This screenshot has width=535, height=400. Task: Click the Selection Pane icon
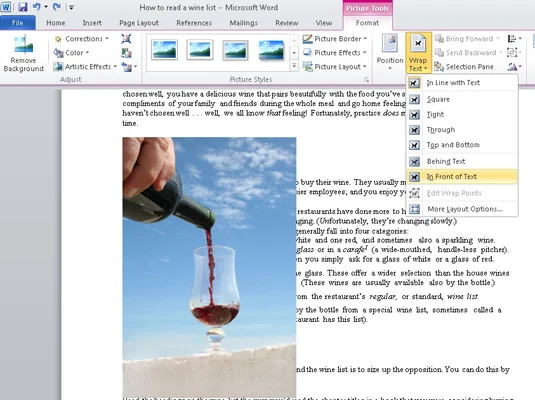tap(439, 67)
